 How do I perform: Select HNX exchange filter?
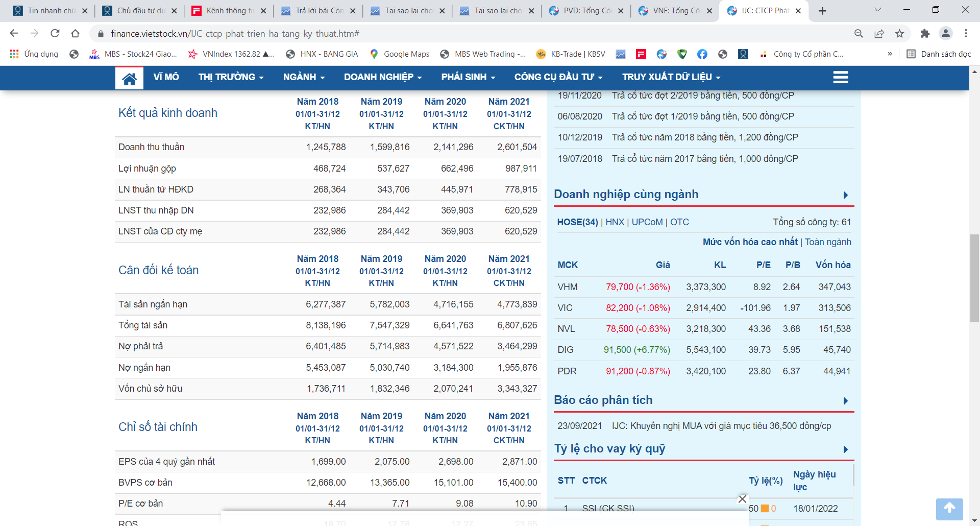click(615, 222)
